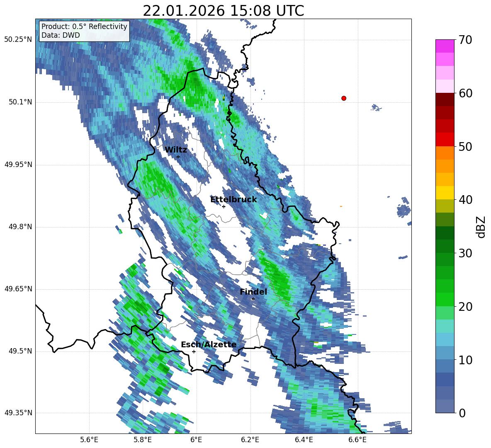This screenshot has width=491, height=448.
Task: Click the 'Data: DWD' text
Action: click(61, 35)
